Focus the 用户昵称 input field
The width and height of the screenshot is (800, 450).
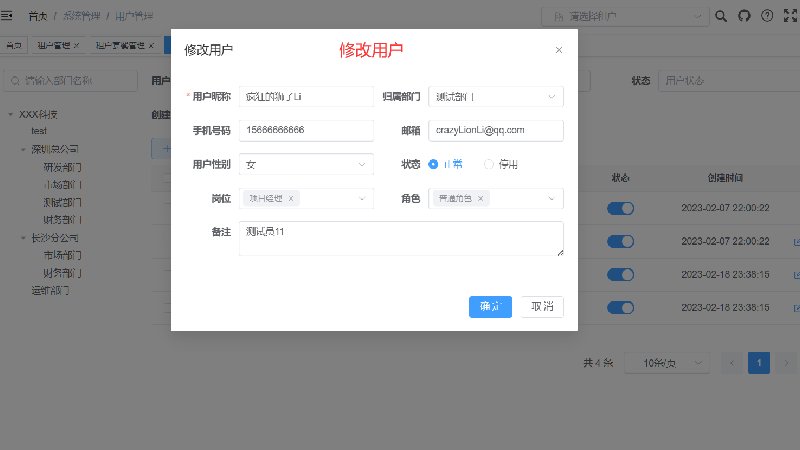tap(306, 97)
